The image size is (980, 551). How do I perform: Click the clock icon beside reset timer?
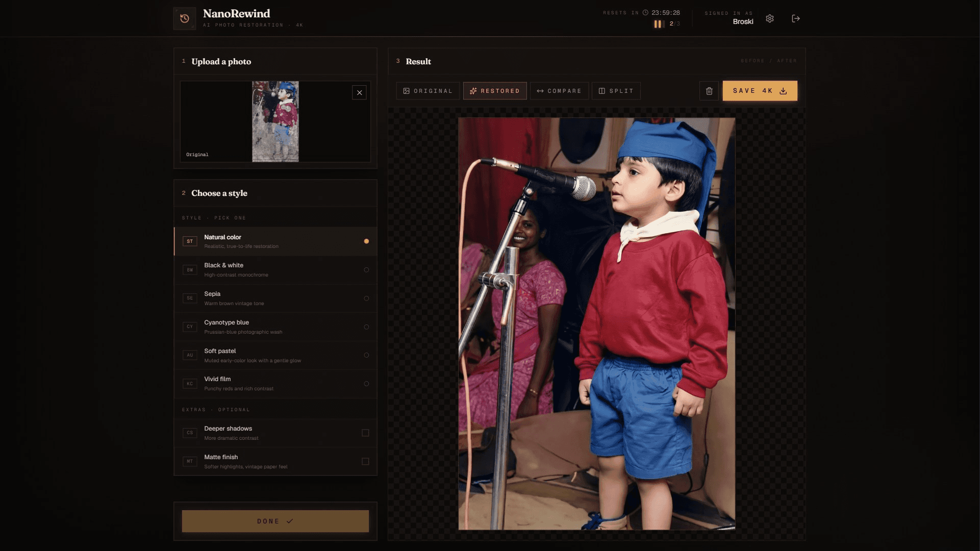coord(645,13)
